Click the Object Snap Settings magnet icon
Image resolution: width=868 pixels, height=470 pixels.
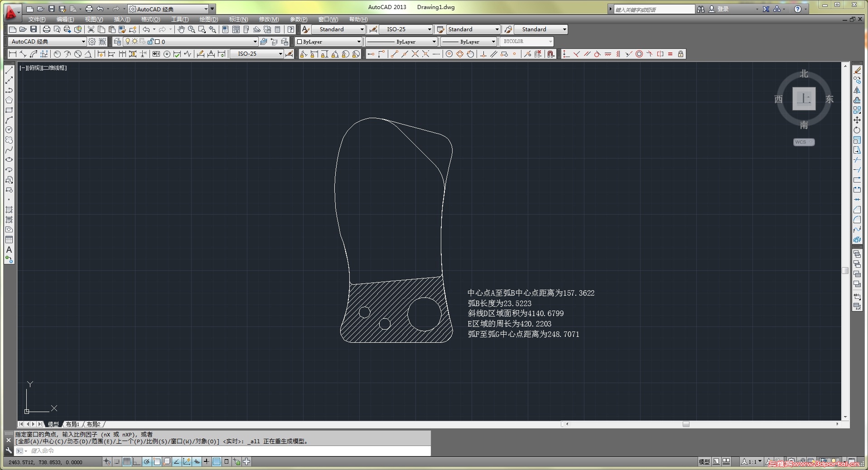550,54
